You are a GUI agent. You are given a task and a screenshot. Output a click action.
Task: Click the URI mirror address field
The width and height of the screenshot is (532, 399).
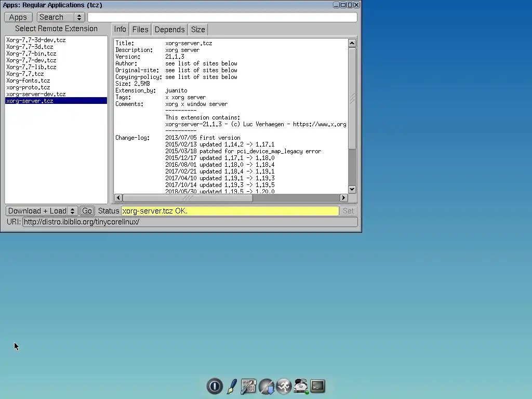190,222
